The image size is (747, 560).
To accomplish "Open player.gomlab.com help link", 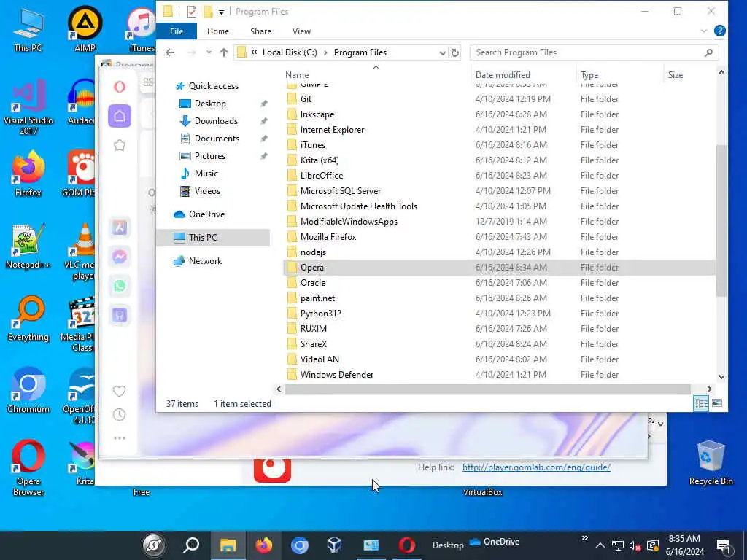I will [x=536, y=467].
